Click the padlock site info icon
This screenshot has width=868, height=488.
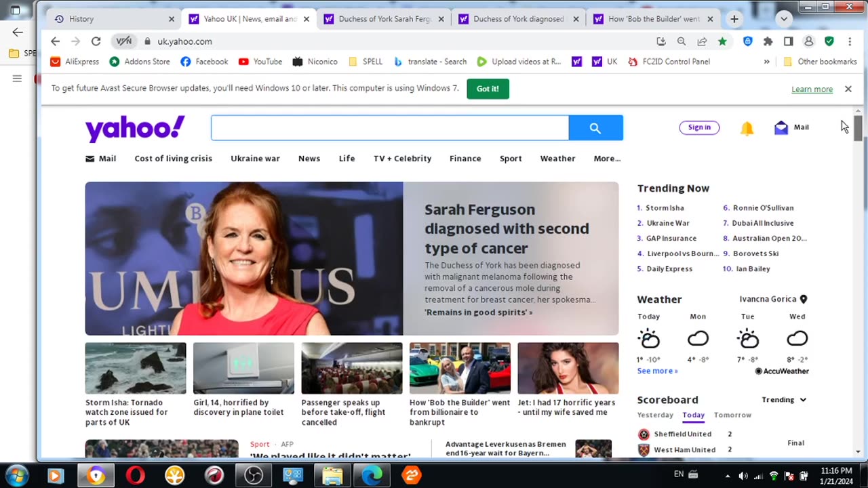[147, 41]
